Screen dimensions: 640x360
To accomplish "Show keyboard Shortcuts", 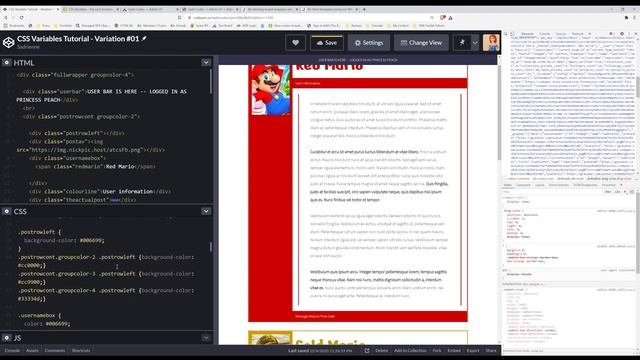I will pyautogui.click(x=81, y=350).
